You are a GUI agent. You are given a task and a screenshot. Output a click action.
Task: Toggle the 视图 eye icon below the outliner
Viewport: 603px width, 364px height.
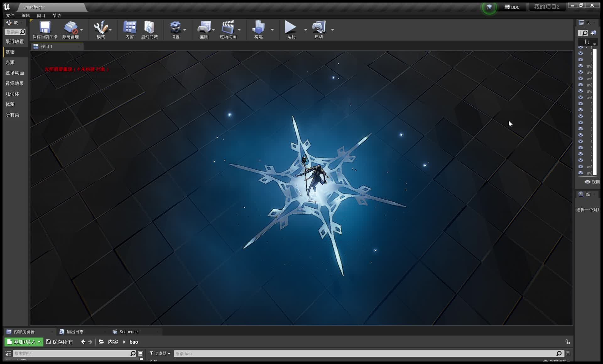588,182
